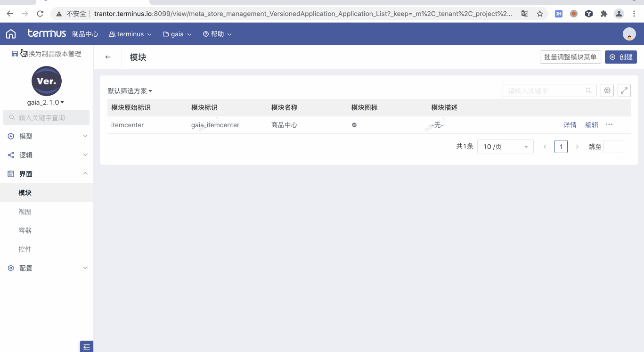Click the 批量调整模块菜单 button

click(570, 57)
